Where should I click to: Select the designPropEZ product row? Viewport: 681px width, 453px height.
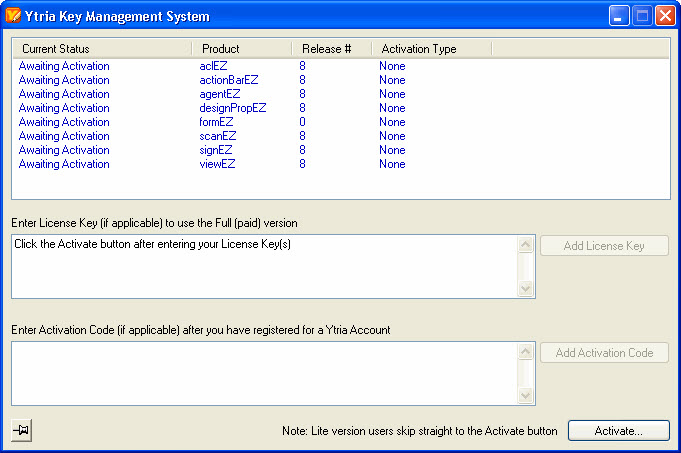click(x=233, y=108)
